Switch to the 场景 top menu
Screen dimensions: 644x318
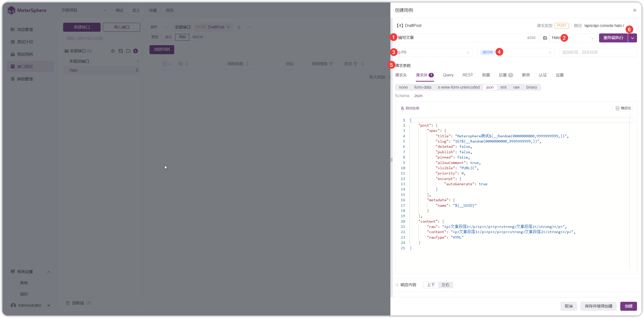pos(153,10)
